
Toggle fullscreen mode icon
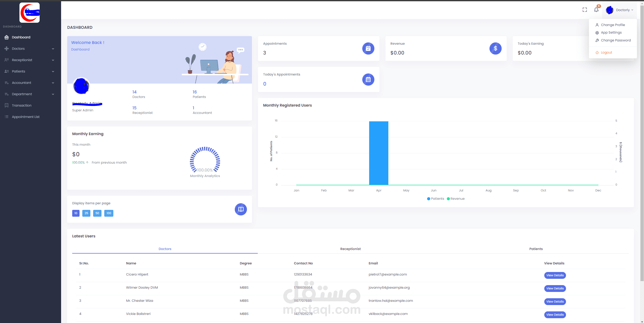tap(585, 10)
